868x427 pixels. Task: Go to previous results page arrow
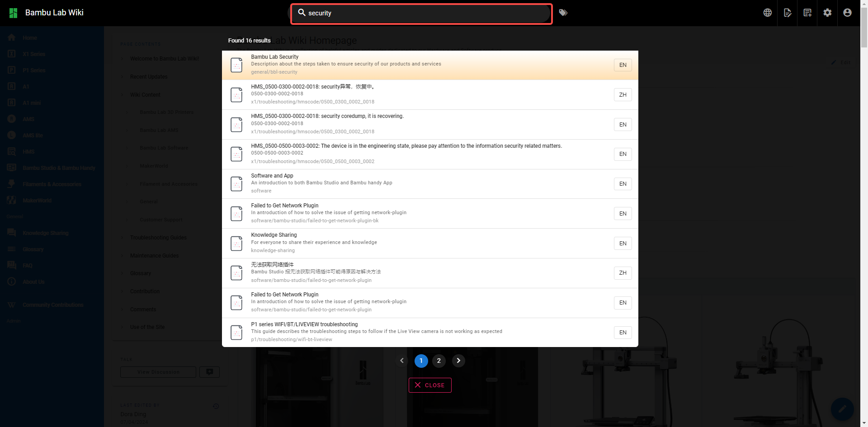(x=402, y=361)
